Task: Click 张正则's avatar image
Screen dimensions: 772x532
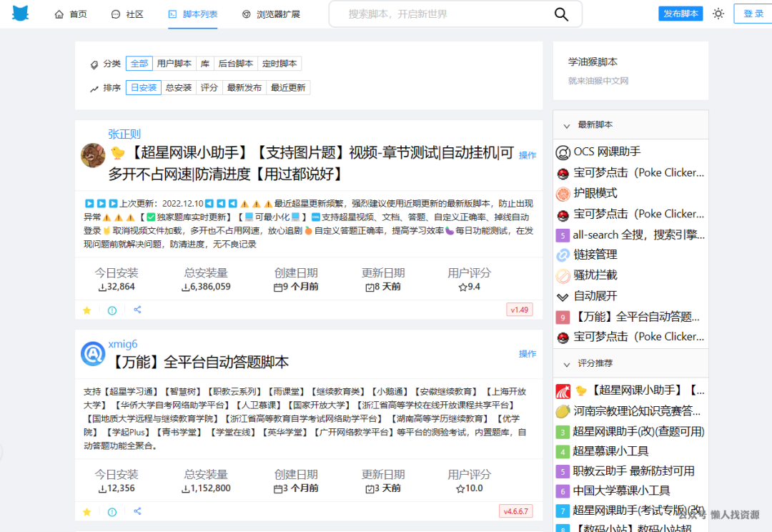Action: (93, 155)
